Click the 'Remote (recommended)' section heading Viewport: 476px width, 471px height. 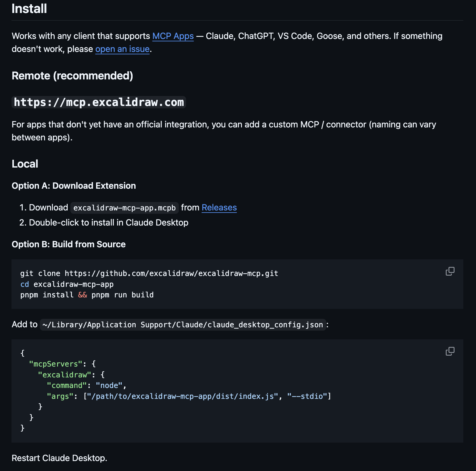[x=72, y=76]
